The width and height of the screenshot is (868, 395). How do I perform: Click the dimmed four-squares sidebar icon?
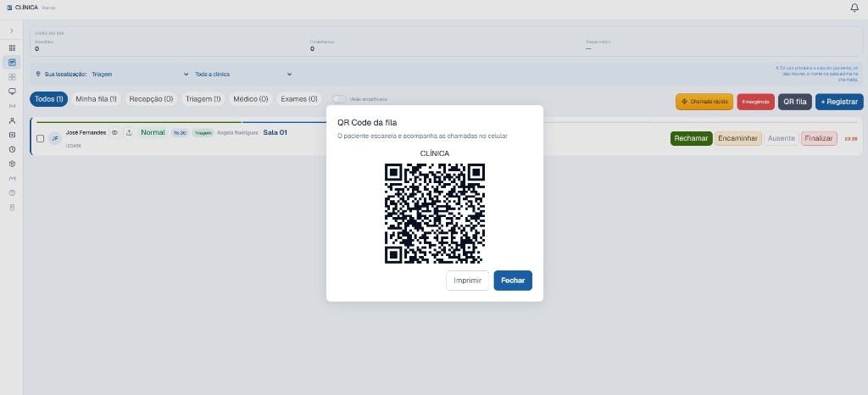[12, 77]
